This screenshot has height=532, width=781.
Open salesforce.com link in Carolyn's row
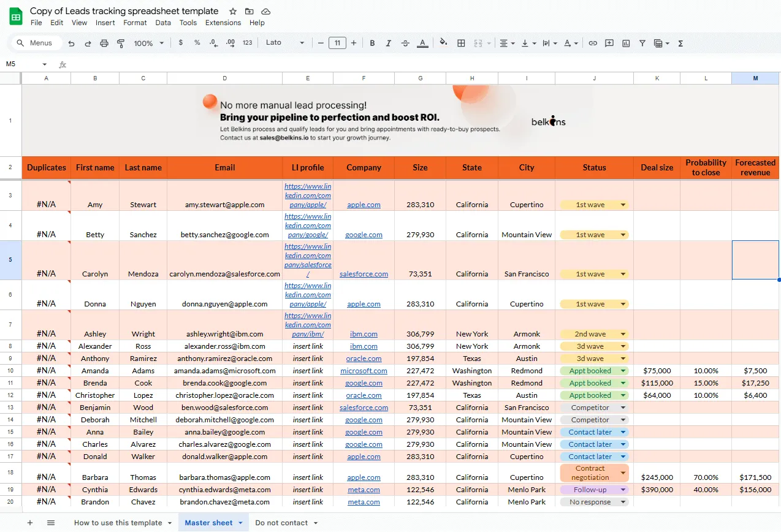(364, 274)
